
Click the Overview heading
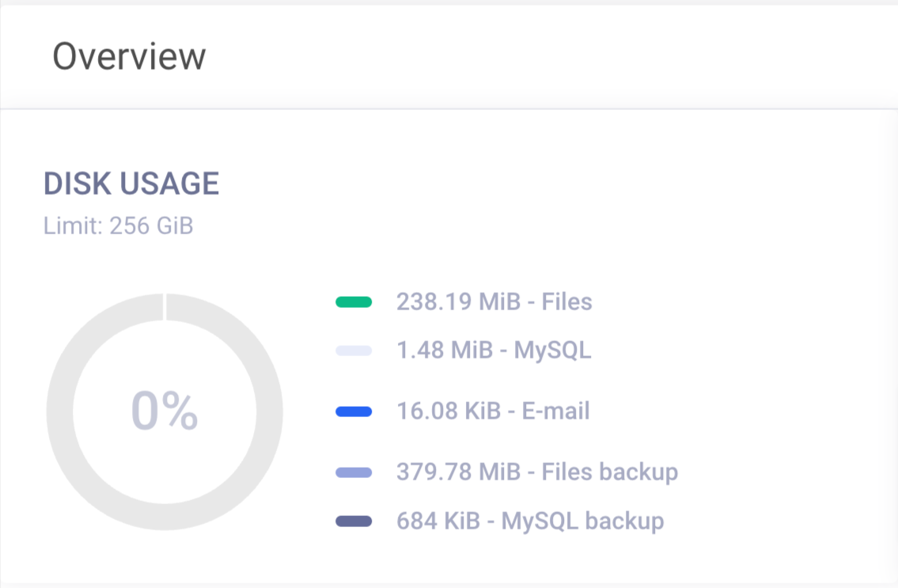129,56
